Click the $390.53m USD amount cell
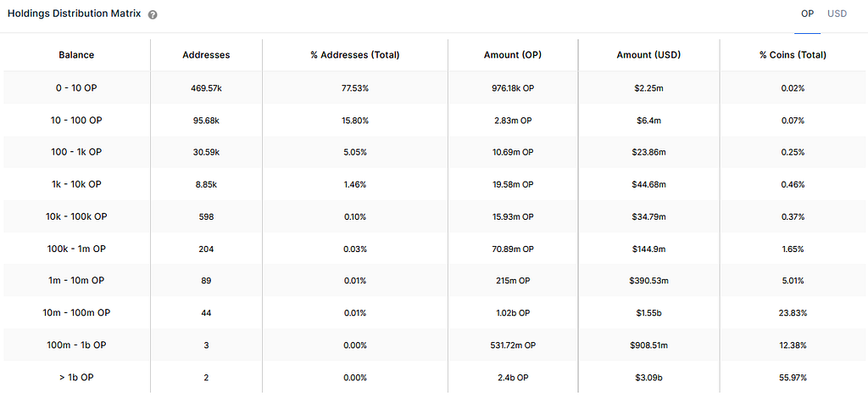Image resolution: width=868 pixels, height=398 pixels. click(x=648, y=281)
